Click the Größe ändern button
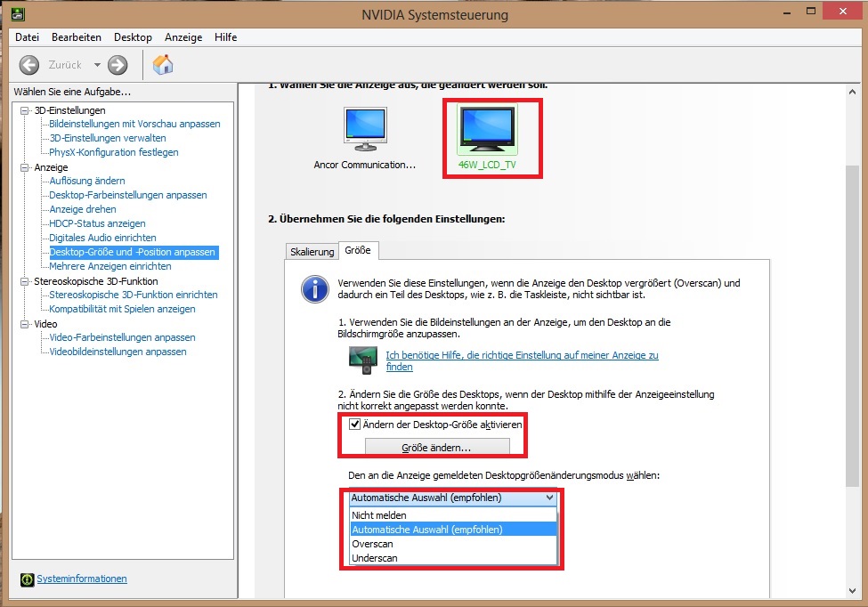Screen dimensions: 868x607 437,447
